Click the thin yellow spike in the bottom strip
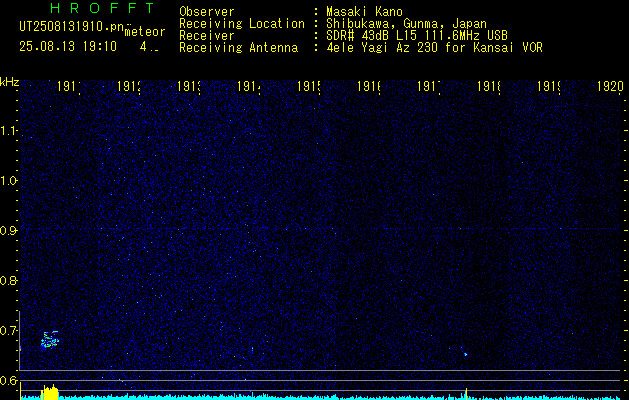 [466, 393]
